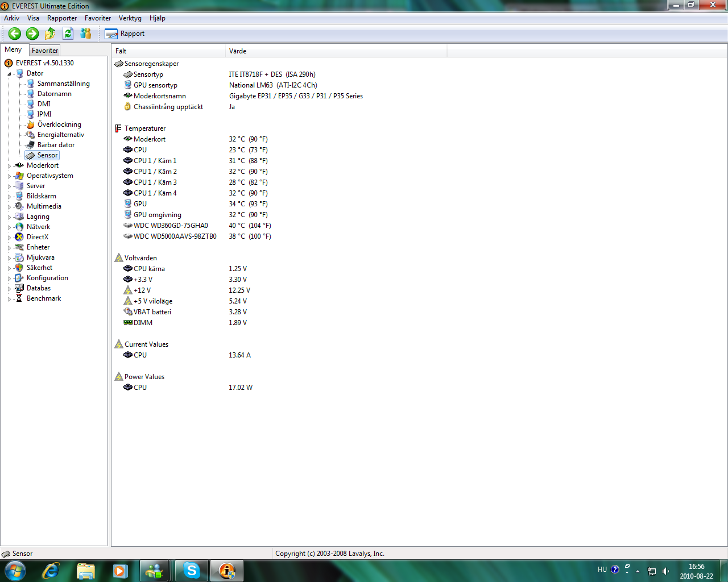Expand the Lagring tree node

point(9,217)
